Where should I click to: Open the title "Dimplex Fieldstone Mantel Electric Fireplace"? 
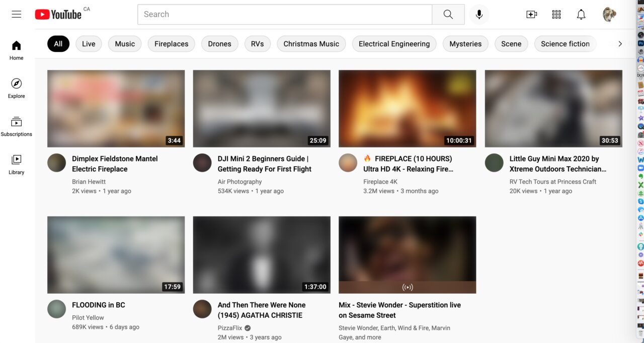click(115, 164)
